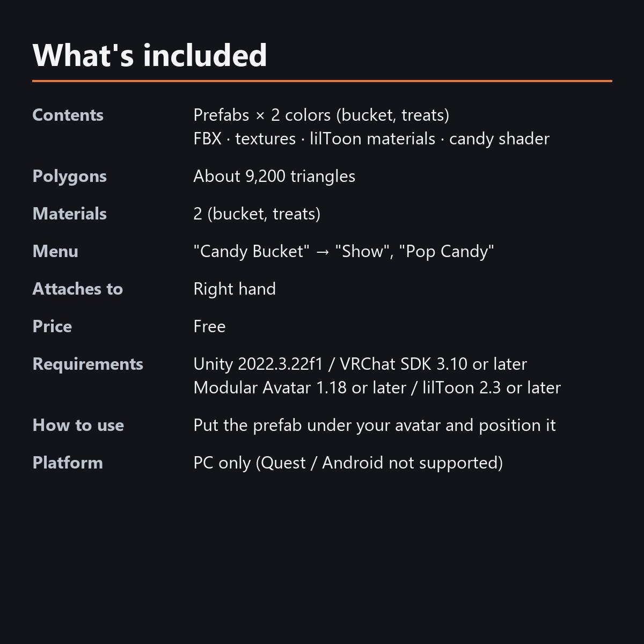Viewport: 644px width, 644px height.
Task: Click the Free price value
Action: point(209,326)
